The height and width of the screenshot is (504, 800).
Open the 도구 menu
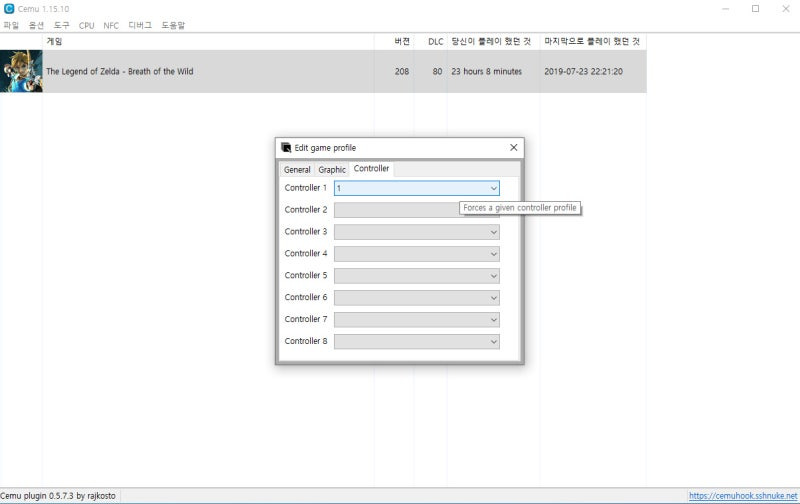coord(61,25)
